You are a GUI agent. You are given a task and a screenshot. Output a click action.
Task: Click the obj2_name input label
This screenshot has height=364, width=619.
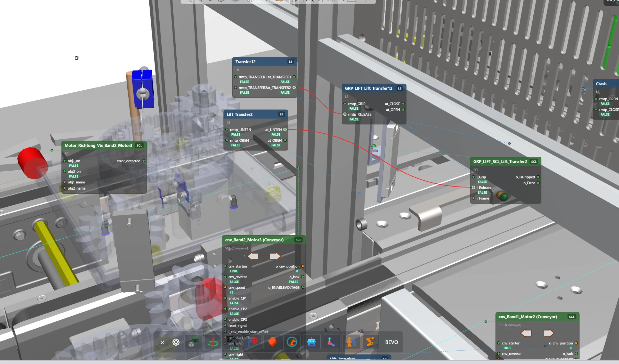77,188
